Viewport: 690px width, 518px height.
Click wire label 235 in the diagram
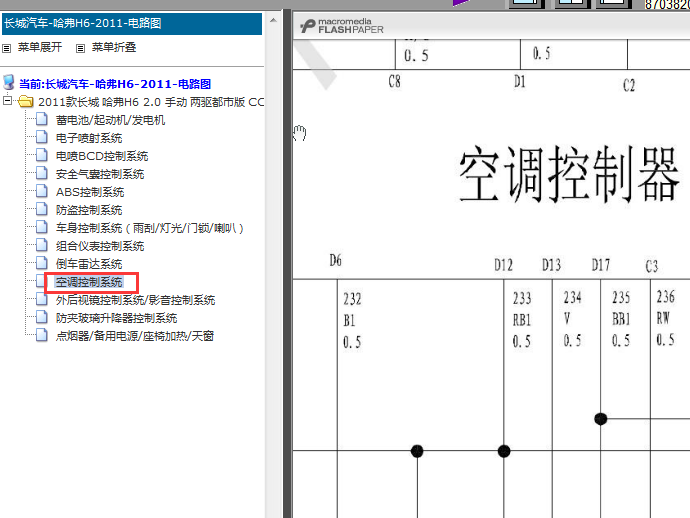tap(621, 298)
